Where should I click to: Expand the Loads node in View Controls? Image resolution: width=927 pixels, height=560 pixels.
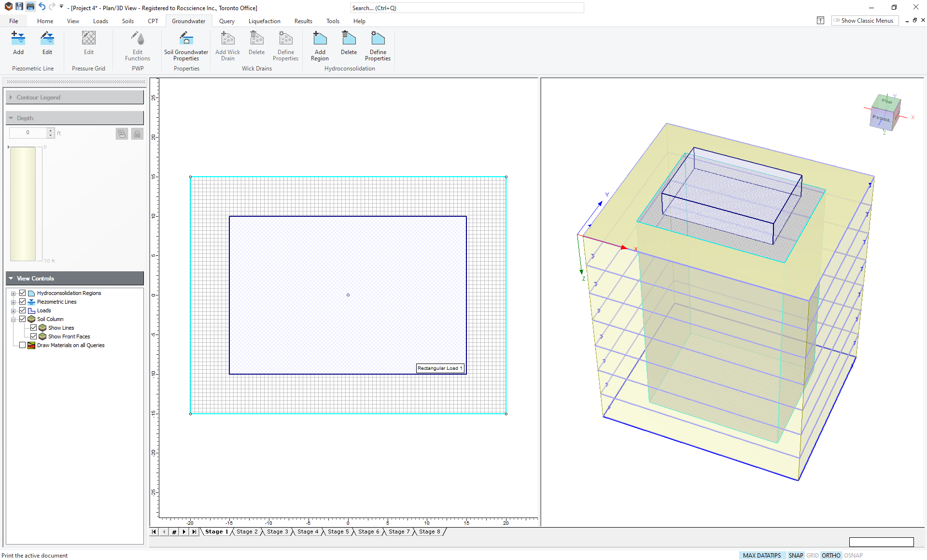click(13, 310)
